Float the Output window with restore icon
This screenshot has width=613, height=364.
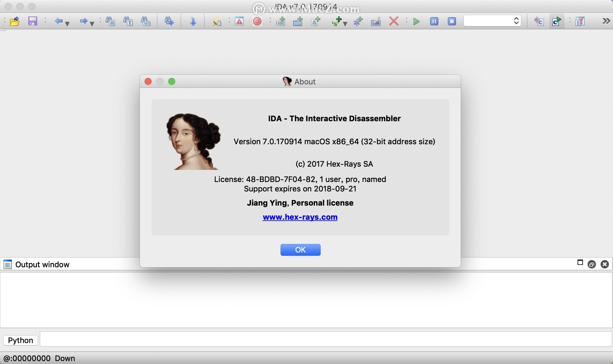pyautogui.click(x=592, y=264)
